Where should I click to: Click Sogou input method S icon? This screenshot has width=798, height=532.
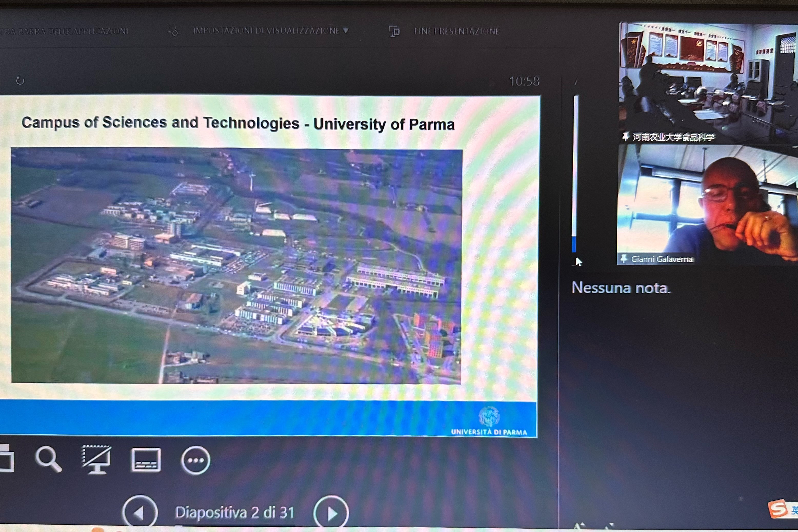point(778,509)
